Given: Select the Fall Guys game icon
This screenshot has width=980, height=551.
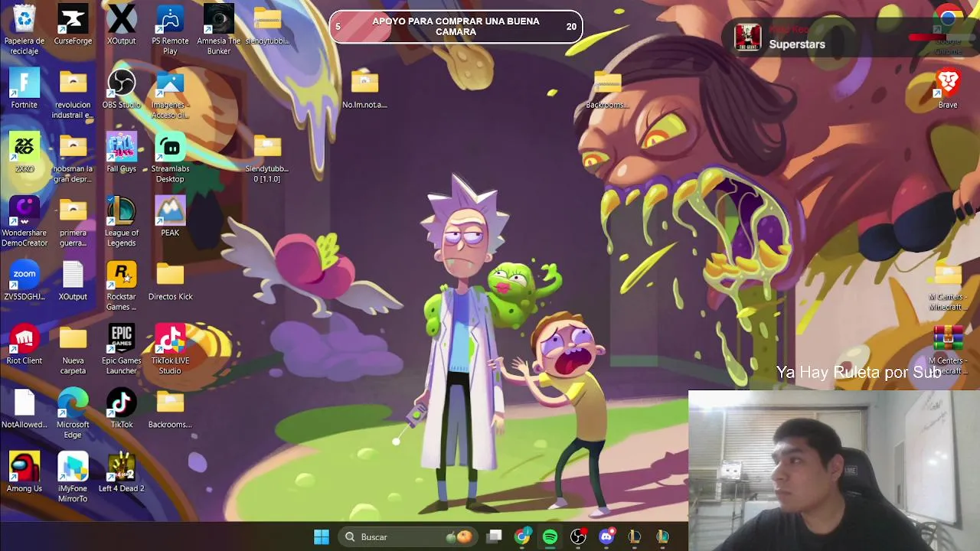Looking at the screenshot, I should (x=121, y=153).
